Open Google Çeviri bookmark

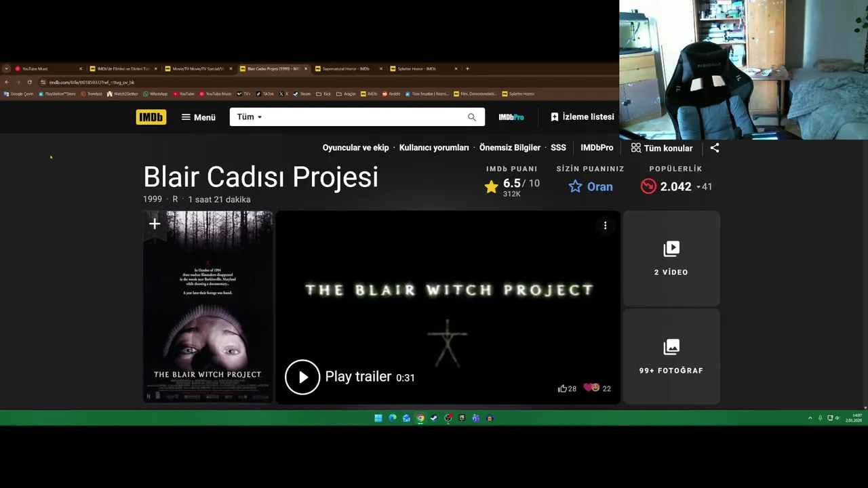pyautogui.click(x=18, y=94)
